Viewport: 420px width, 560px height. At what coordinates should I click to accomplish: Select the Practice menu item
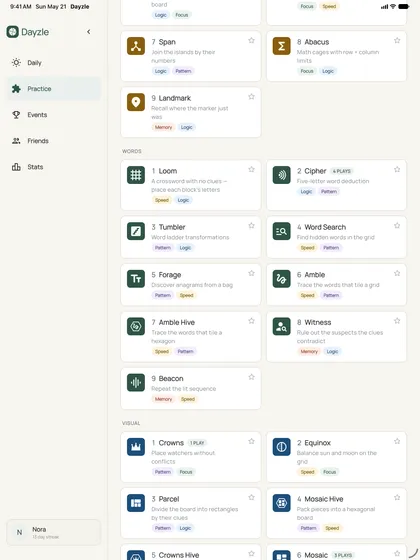point(54,89)
